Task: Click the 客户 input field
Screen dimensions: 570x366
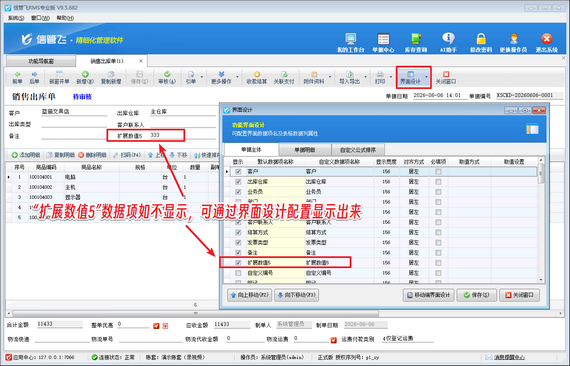Action: 74,112
